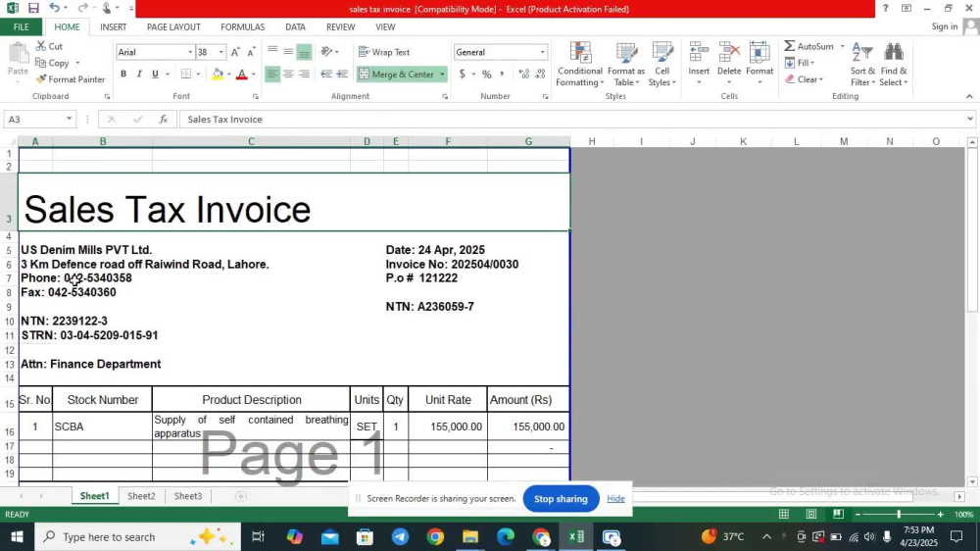This screenshot has width=980, height=551.
Task: Decrease font size with the smaller A
Action: (x=251, y=52)
